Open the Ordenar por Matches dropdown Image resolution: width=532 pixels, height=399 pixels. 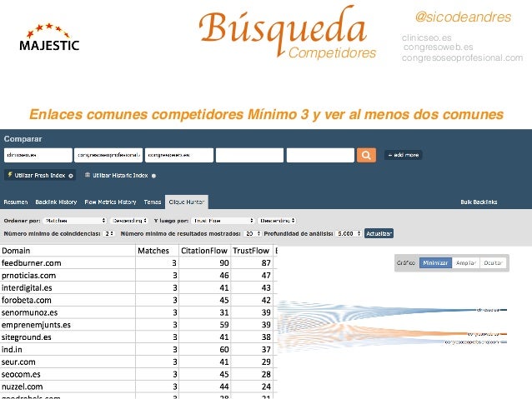(75, 221)
